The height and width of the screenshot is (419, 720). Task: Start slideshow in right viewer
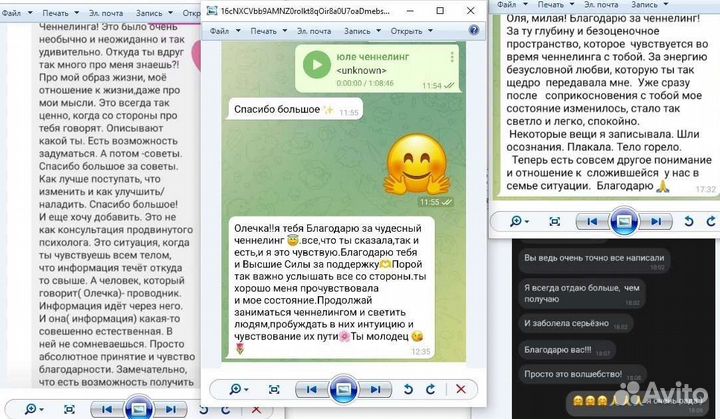coord(624,221)
